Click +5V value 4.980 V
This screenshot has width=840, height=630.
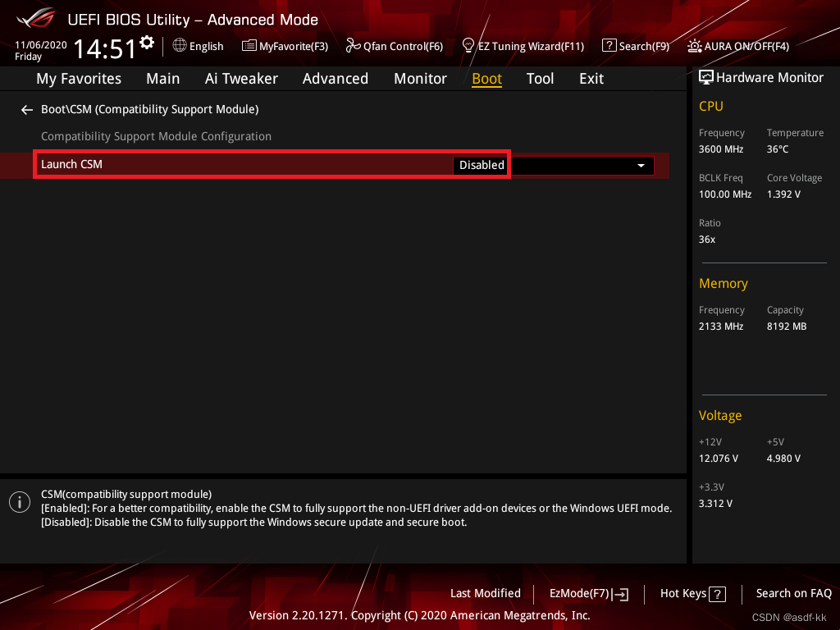click(x=783, y=459)
